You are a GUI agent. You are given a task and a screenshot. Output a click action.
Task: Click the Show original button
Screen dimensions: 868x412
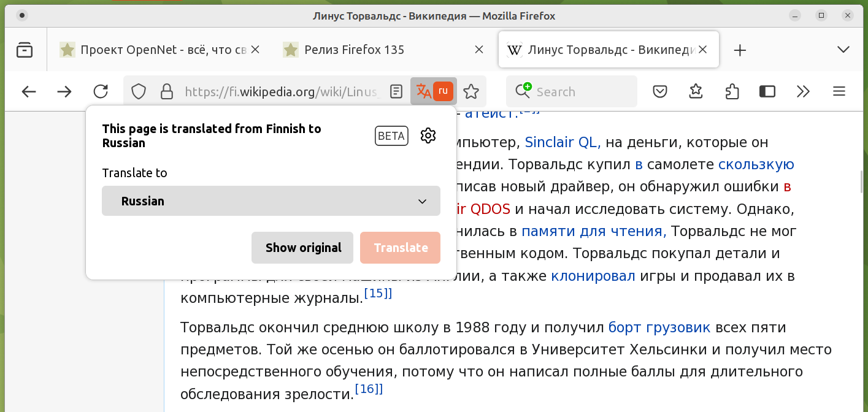coord(302,248)
